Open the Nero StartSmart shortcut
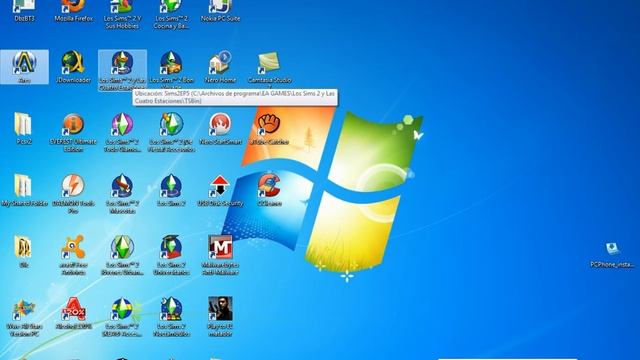This screenshot has width=640, height=360. click(220, 129)
